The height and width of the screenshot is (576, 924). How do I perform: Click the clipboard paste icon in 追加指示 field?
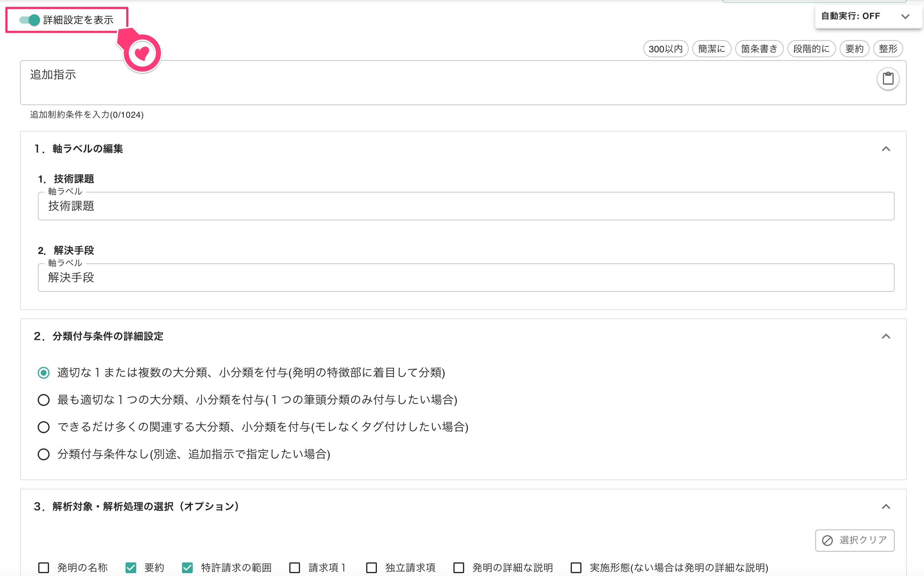[x=888, y=78]
